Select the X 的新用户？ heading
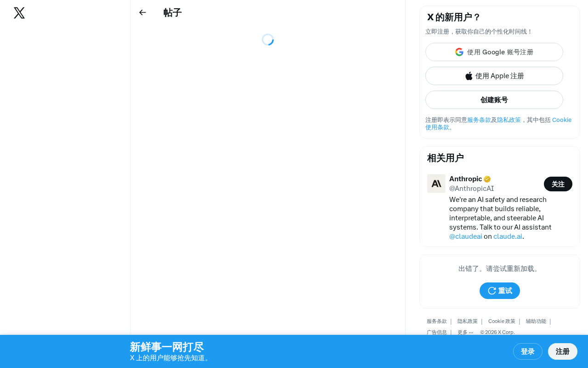 [454, 17]
